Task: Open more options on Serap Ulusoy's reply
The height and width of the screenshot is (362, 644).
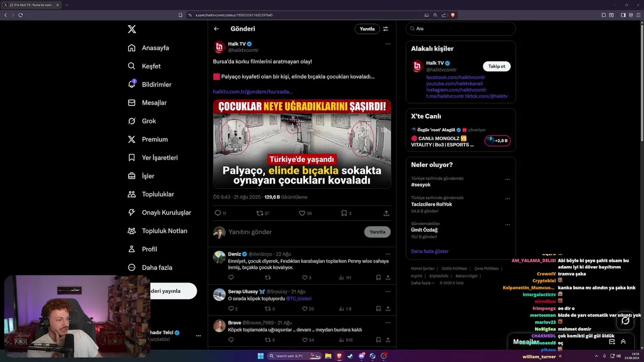Action: point(387,291)
